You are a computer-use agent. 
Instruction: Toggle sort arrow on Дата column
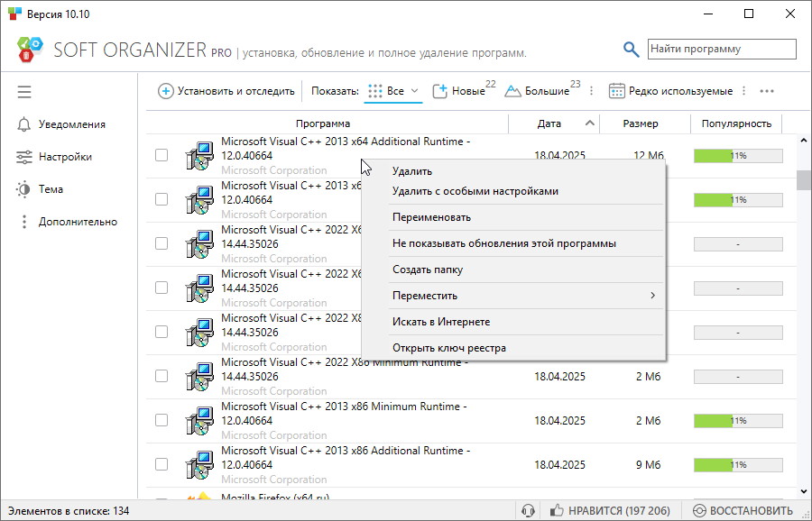[589, 123]
